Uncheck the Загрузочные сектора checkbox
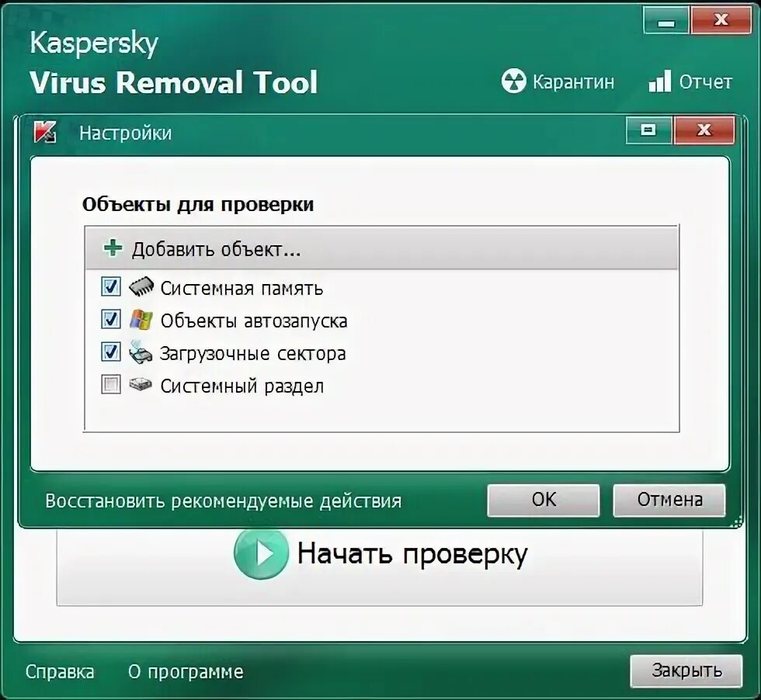Image resolution: width=761 pixels, height=700 pixels. click(x=110, y=352)
